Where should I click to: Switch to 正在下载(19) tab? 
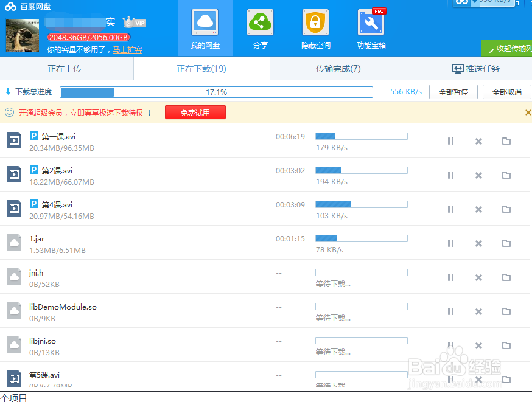201,69
